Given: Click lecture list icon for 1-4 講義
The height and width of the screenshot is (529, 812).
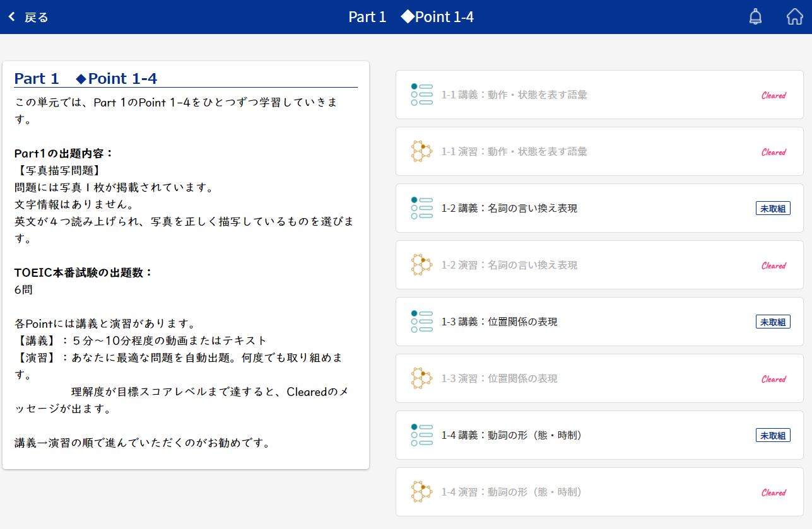Looking at the screenshot, I should pyautogui.click(x=421, y=435).
